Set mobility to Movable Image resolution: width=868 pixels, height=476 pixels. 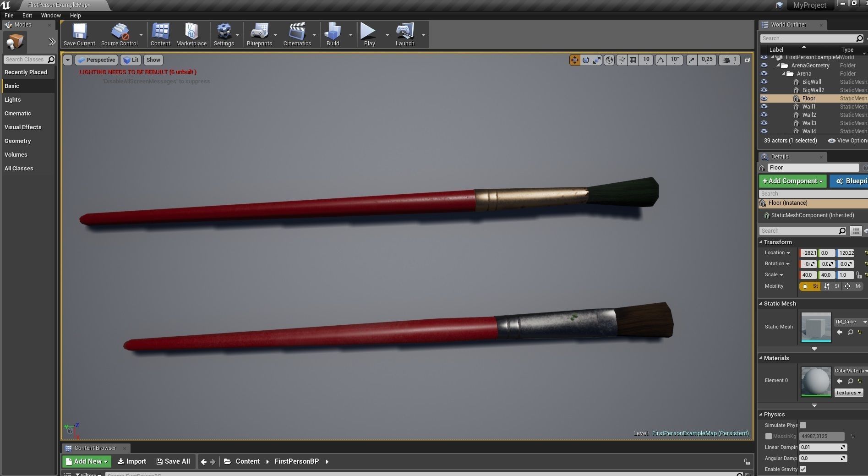coord(853,286)
